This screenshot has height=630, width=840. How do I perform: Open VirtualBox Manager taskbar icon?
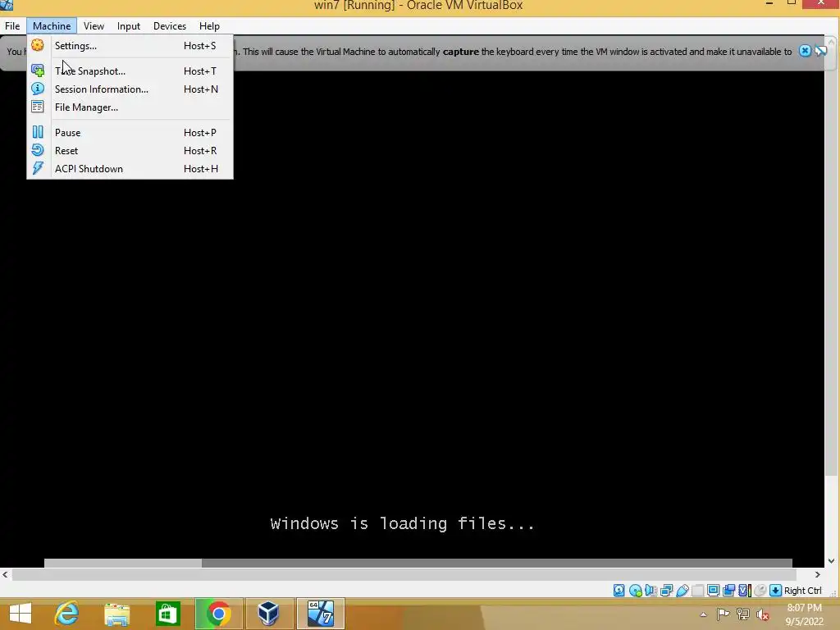[268, 614]
